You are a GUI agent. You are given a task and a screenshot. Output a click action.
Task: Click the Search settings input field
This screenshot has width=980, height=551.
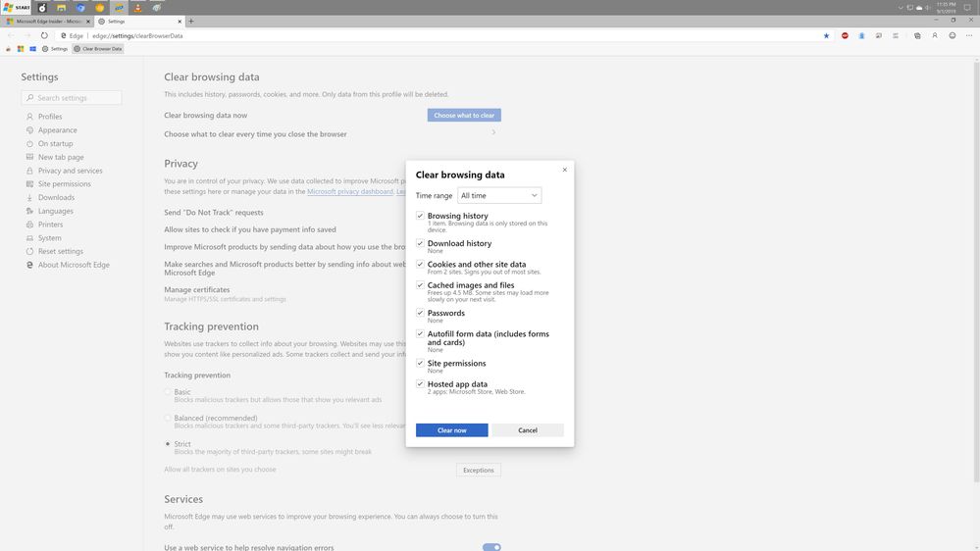(72, 98)
